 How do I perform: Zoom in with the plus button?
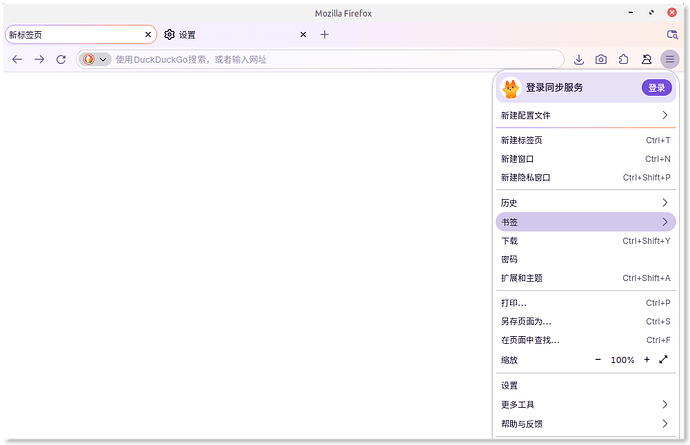647,360
